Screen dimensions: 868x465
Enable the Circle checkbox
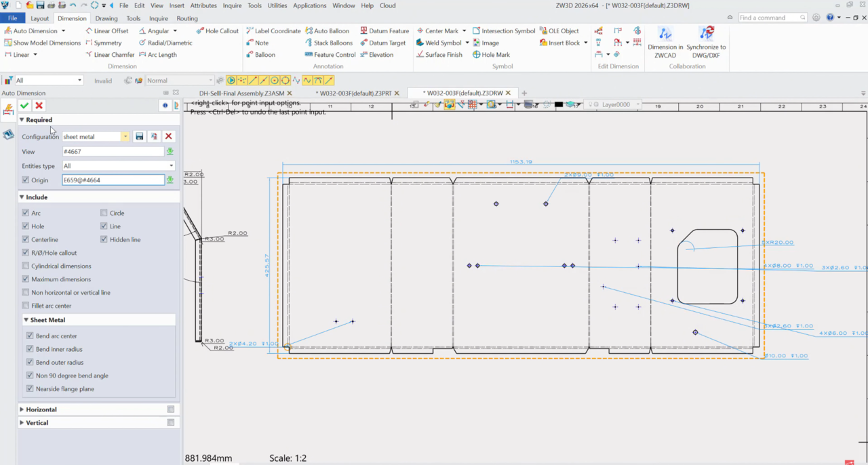[104, 213]
